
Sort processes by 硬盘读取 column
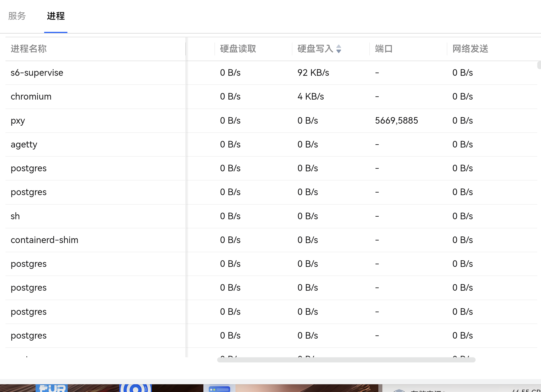pos(238,49)
